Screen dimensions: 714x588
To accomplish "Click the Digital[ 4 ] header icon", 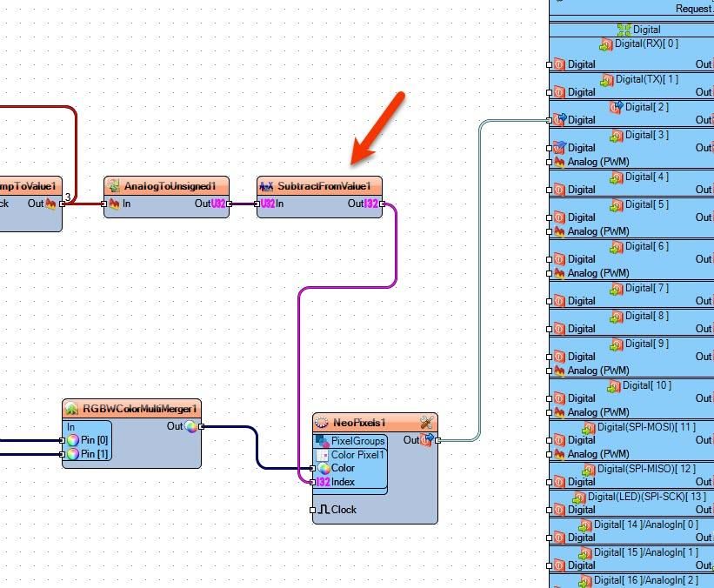I will tap(617, 177).
